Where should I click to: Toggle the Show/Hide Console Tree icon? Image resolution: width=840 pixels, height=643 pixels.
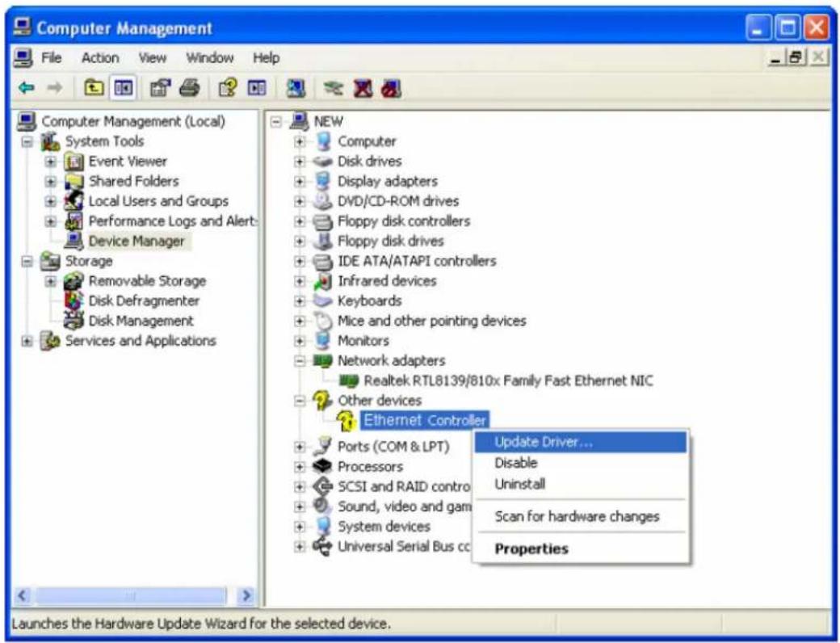click(124, 87)
